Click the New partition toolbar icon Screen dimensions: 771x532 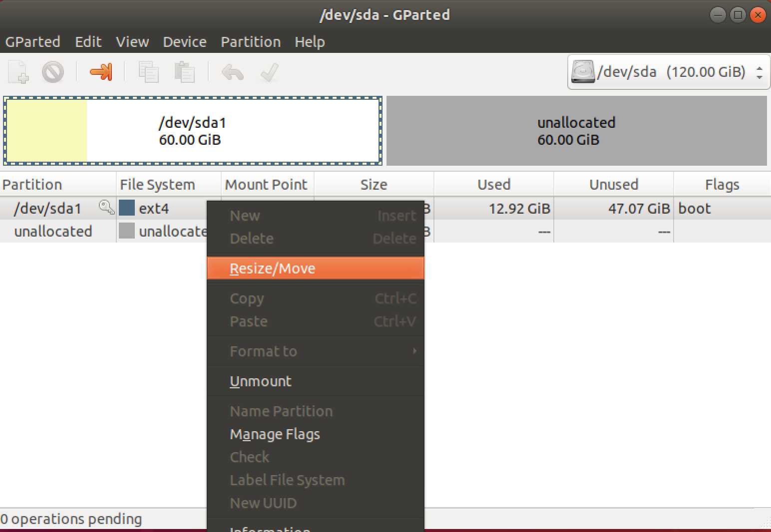pyautogui.click(x=18, y=72)
